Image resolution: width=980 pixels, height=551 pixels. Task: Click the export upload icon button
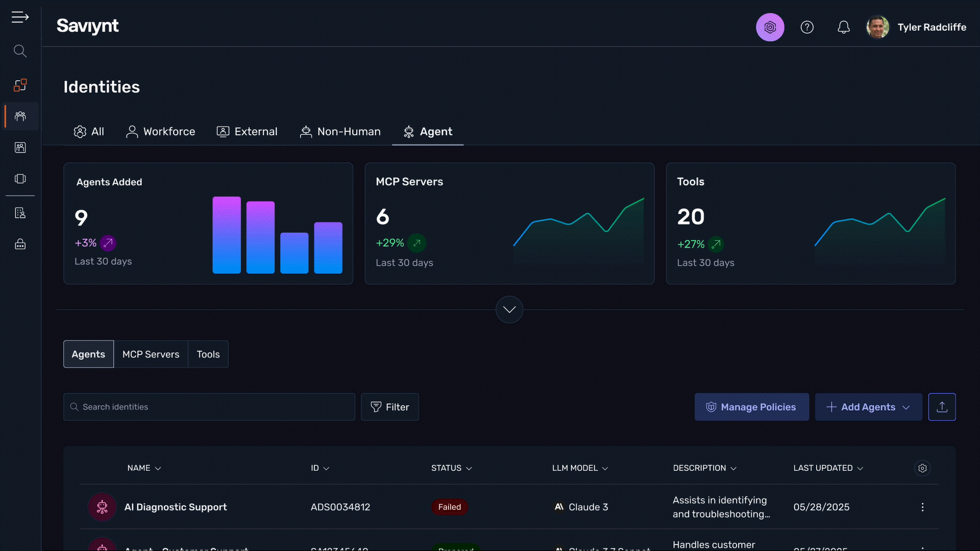point(942,407)
